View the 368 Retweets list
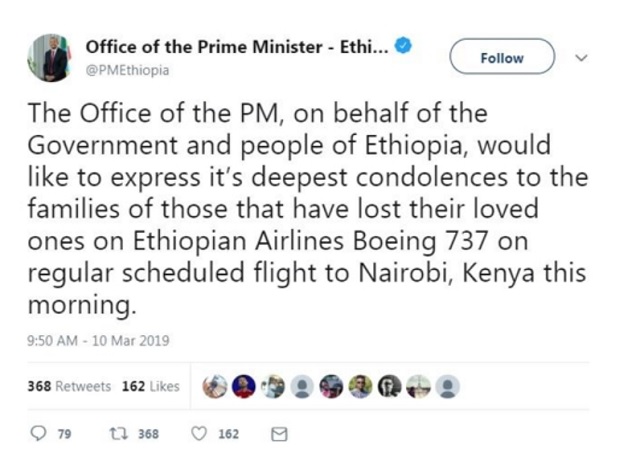 (69, 387)
